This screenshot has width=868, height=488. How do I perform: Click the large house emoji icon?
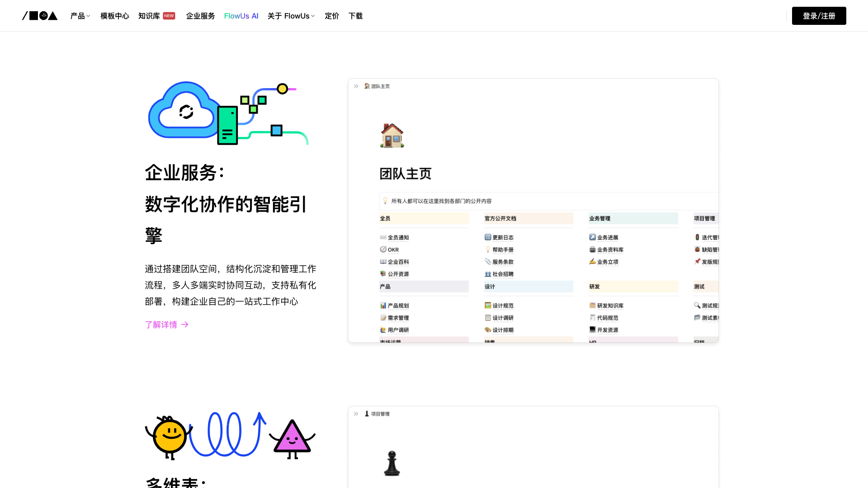[x=392, y=136]
